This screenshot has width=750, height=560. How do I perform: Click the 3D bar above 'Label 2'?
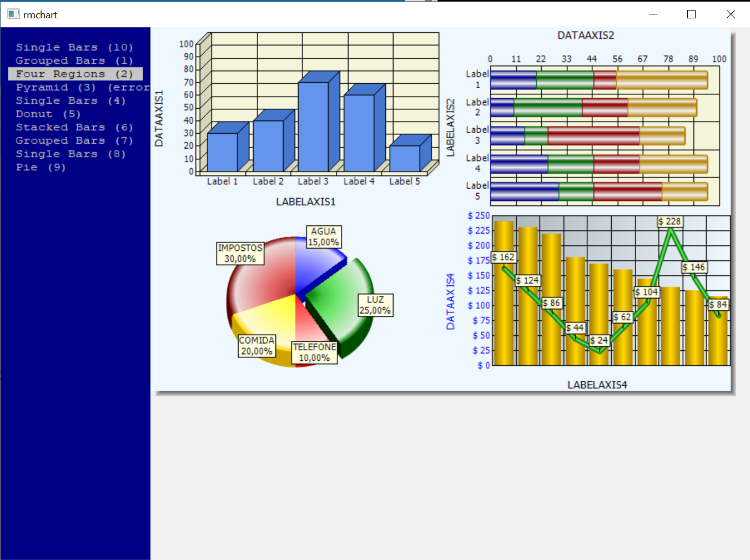(268, 145)
